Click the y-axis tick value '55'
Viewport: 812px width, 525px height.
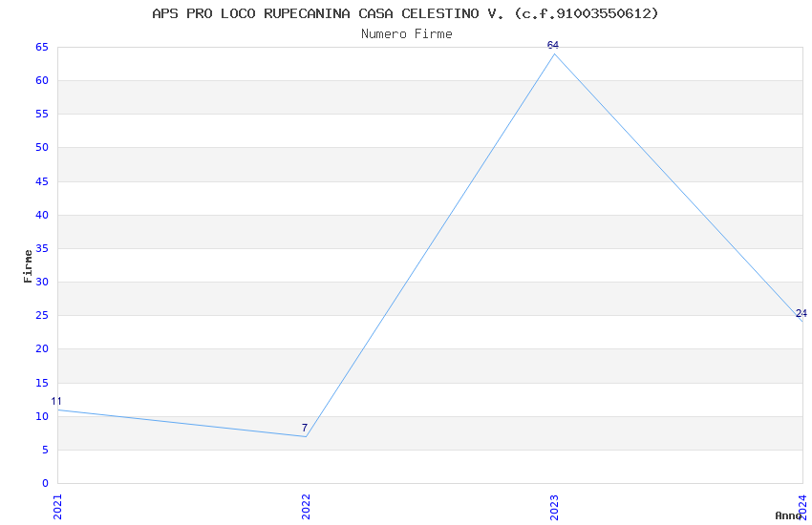[42, 114]
